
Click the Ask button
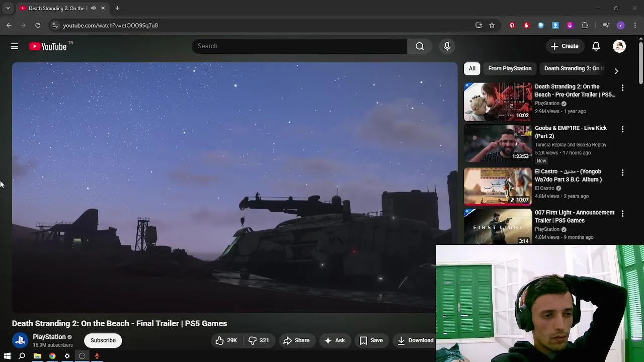[x=335, y=340]
